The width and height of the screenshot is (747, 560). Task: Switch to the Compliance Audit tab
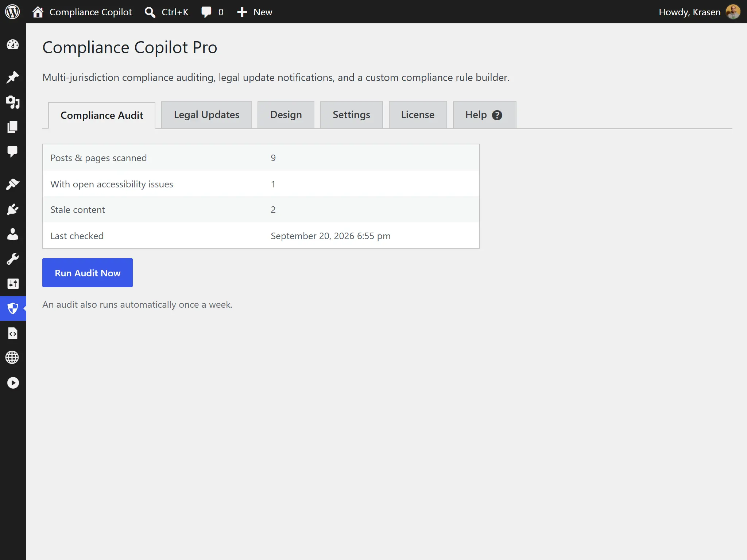tap(102, 116)
